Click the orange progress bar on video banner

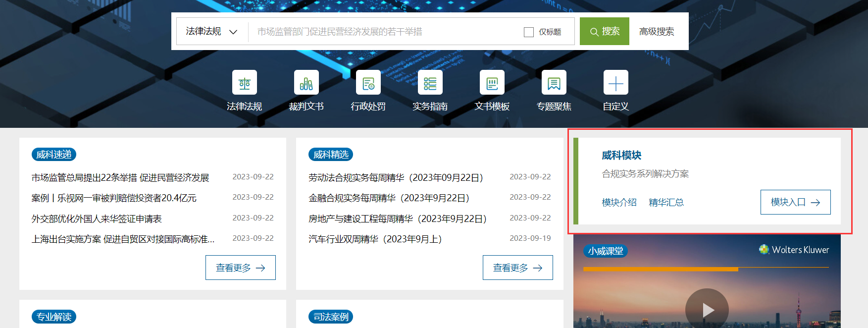pos(661,269)
